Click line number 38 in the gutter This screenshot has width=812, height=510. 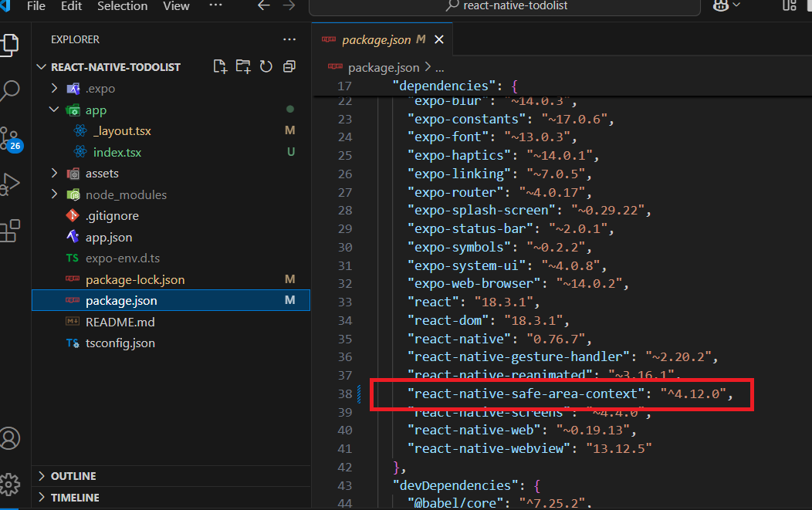(345, 394)
